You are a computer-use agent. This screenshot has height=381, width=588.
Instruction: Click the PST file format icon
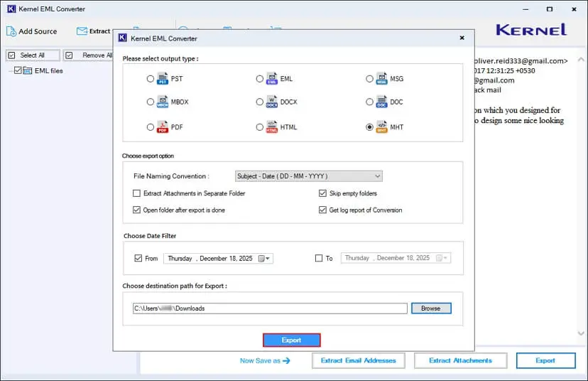point(163,78)
